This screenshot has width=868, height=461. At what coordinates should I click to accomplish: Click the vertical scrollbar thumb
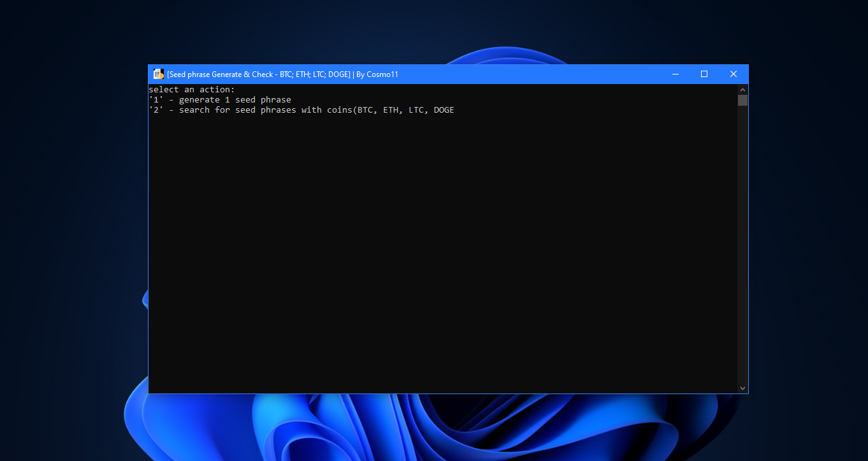(x=742, y=100)
